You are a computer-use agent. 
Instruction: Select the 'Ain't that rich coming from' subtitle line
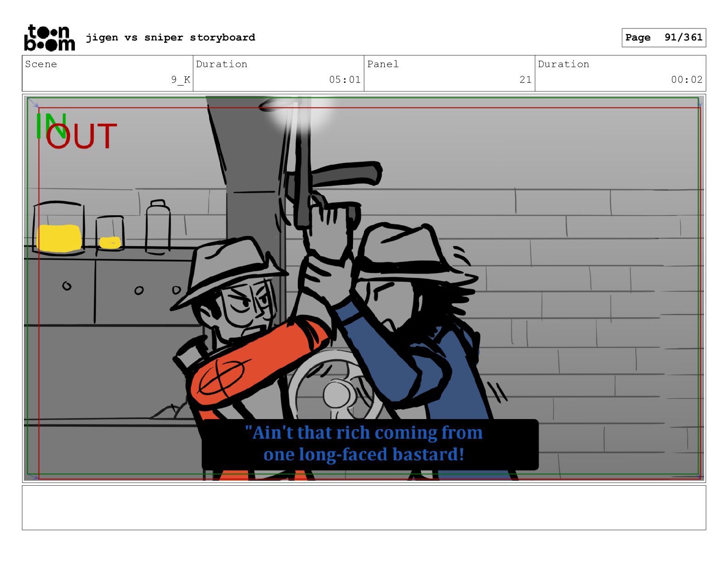(364, 433)
